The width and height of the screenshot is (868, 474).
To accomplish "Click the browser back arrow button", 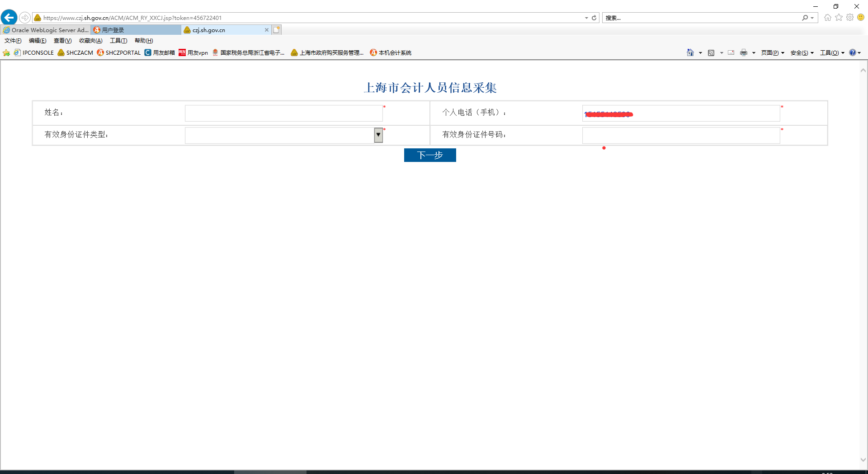I will pyautogui.click(x=9, y=18).
